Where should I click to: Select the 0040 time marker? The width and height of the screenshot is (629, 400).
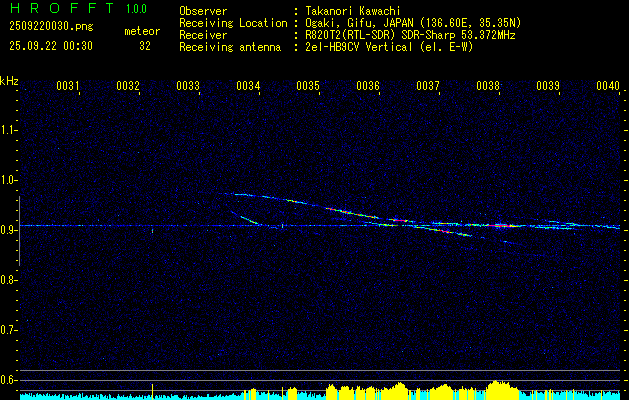(x=608, y=87)
